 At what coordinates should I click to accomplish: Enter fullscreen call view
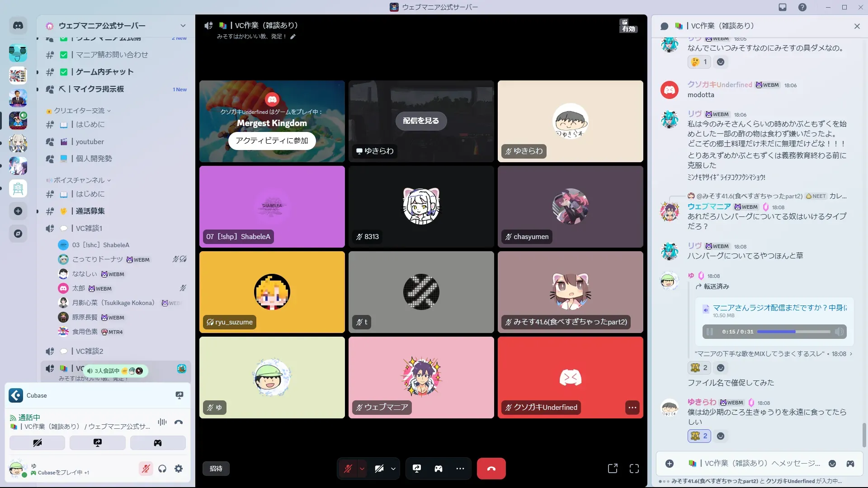634,469
